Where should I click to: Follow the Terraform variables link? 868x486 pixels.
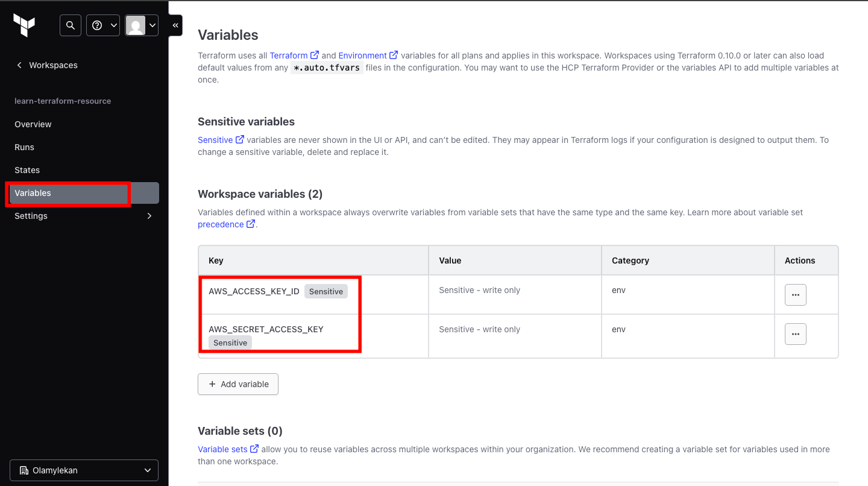[294, 55]
